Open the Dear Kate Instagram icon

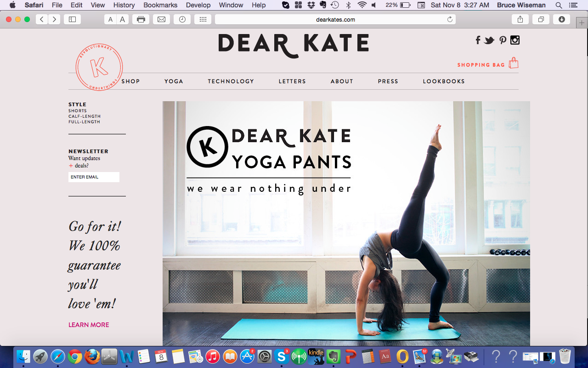point(515,40)
